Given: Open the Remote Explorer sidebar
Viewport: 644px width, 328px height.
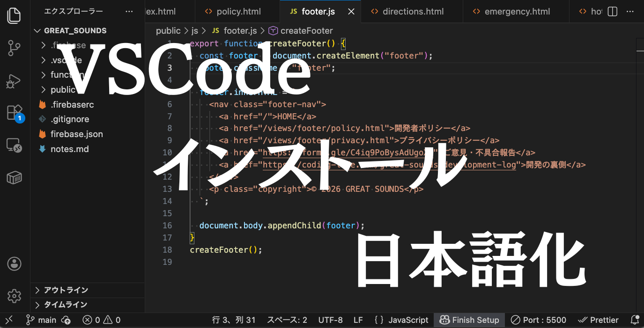Looking at the screenshot, I should (x=14, y=145).
